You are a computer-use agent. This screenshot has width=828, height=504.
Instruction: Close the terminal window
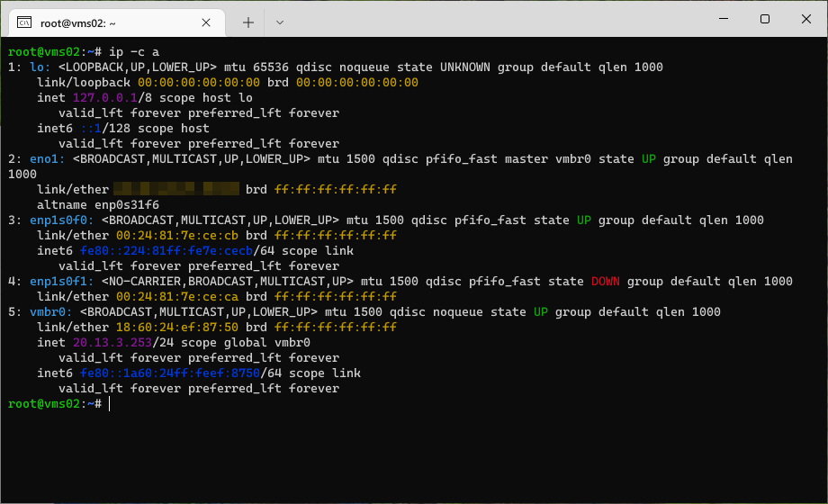pyautogui.click(x=805, y=19)
